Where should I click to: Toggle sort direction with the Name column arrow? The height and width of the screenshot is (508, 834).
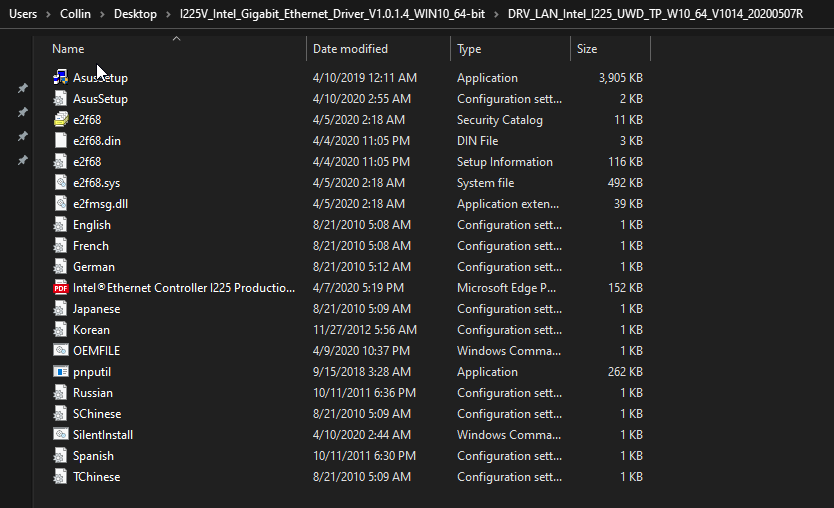[177, 38]
